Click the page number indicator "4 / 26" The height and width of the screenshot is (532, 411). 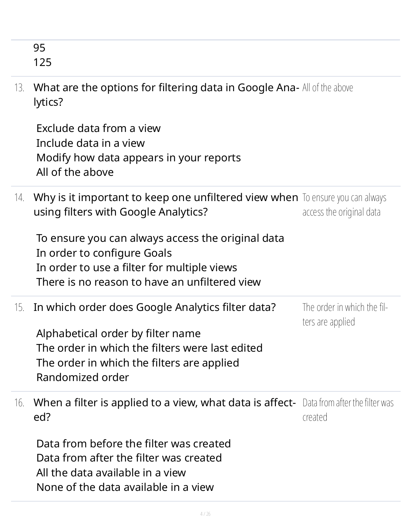[x=205, y=514]
